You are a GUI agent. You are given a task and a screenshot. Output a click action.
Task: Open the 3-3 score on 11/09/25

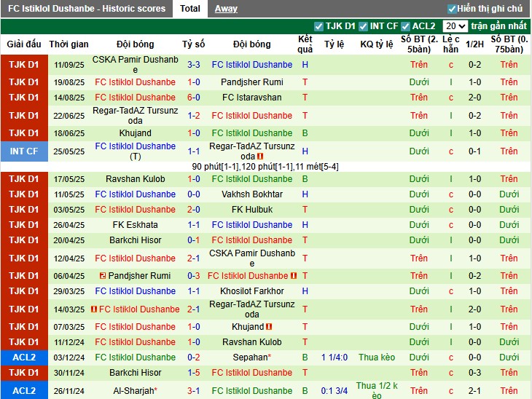193,64
